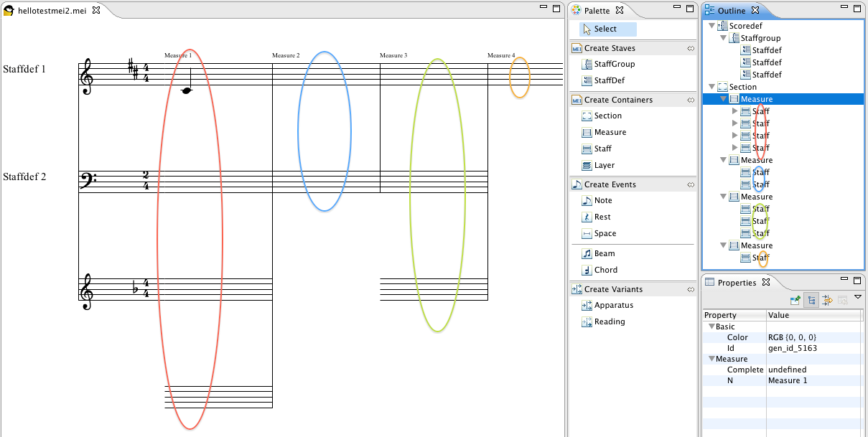The image size is (868, 437).
Task: Activate the Select arrow tool in the palette
Action: point(605,29)
